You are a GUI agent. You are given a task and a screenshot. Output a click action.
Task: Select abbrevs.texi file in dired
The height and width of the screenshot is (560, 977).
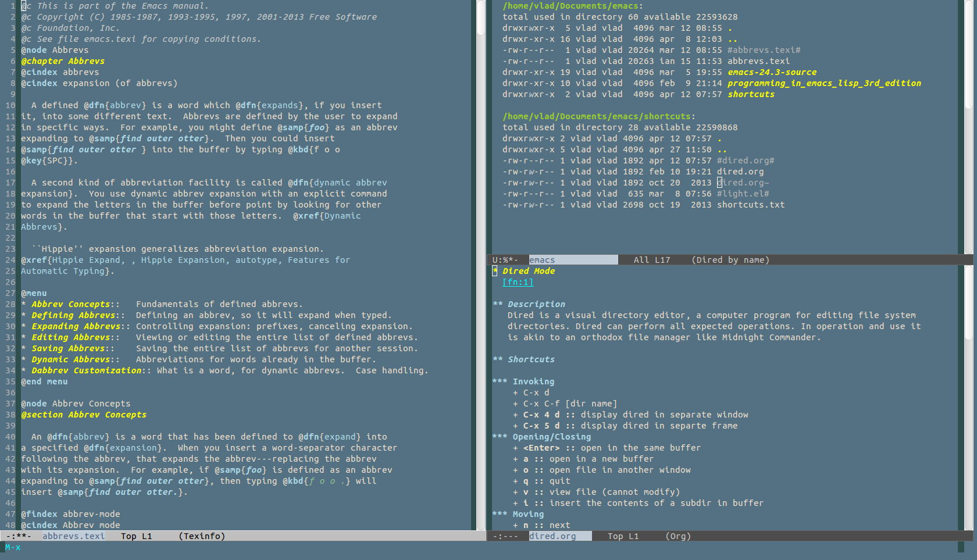pyautogui.click(x=758, y=61)
